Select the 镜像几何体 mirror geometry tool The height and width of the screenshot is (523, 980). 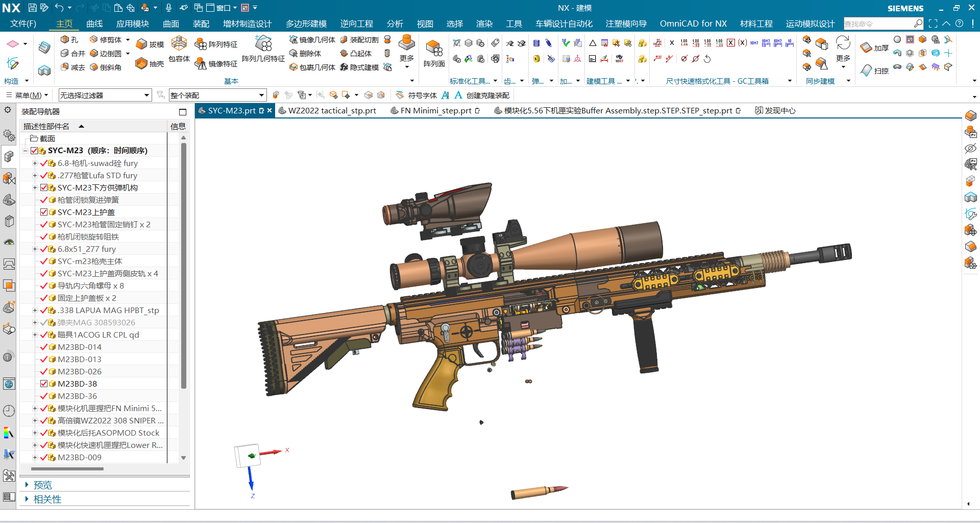[x=312, y=40]
